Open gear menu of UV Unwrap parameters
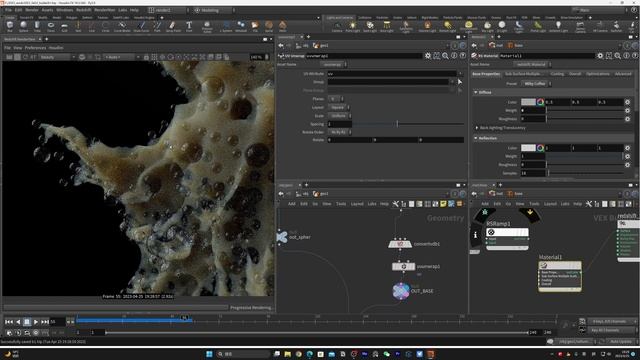Viewport: 640px width, 360px height. (x=428, y=56)
